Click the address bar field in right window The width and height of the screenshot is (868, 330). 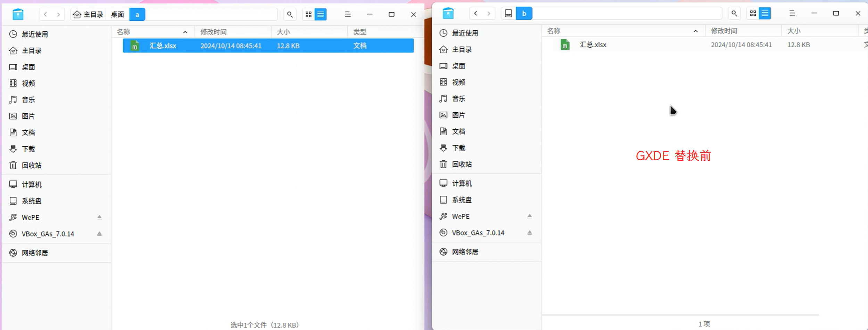(x=627, y=13)
